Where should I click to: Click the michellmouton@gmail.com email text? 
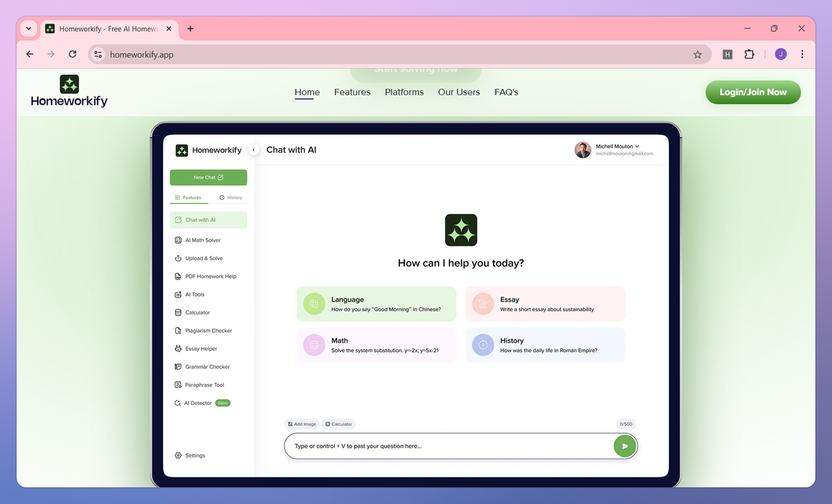(624, 154)
